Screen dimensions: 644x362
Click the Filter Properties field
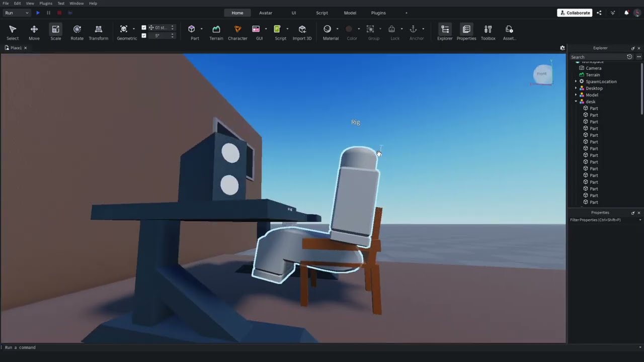tap(606, 220)
